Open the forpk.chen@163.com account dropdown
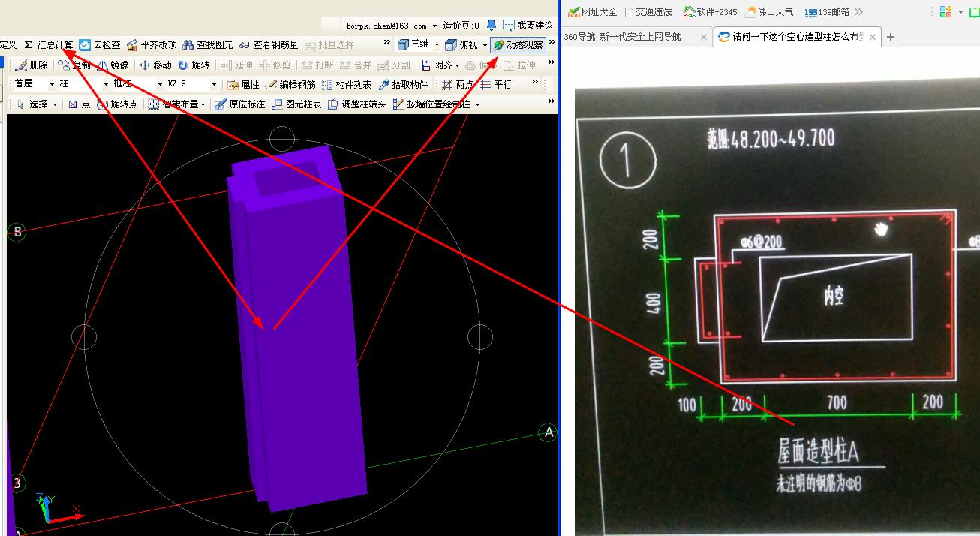This screenshot has width=980, height=536. coord(390,26)
